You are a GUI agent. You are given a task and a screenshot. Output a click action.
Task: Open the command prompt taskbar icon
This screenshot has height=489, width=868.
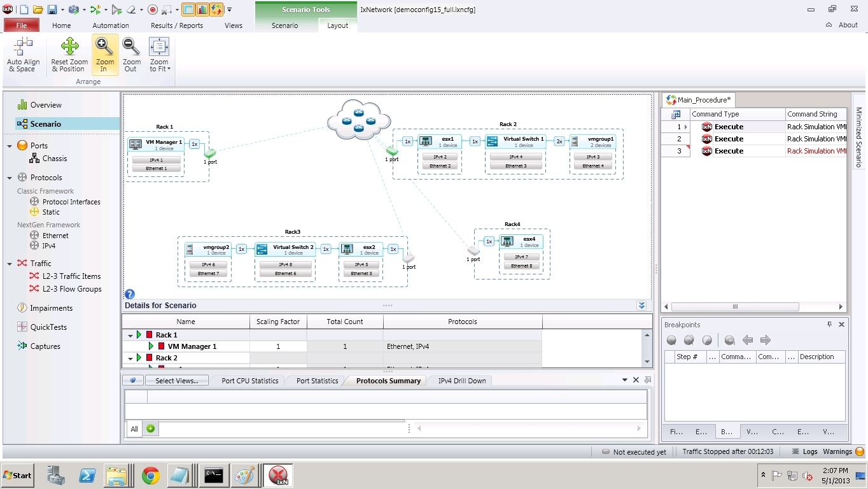tap(214, 475)
